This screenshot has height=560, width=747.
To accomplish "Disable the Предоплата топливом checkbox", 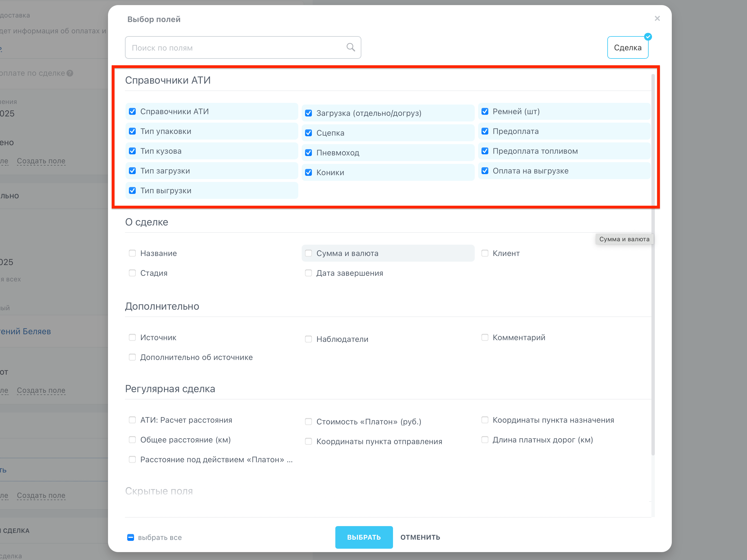I will [485, 151].
